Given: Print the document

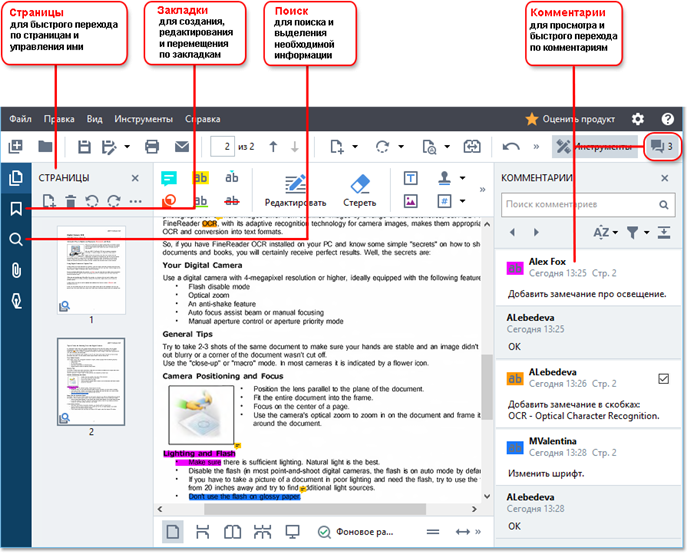Looking at the screenshot, I should 152,147.
